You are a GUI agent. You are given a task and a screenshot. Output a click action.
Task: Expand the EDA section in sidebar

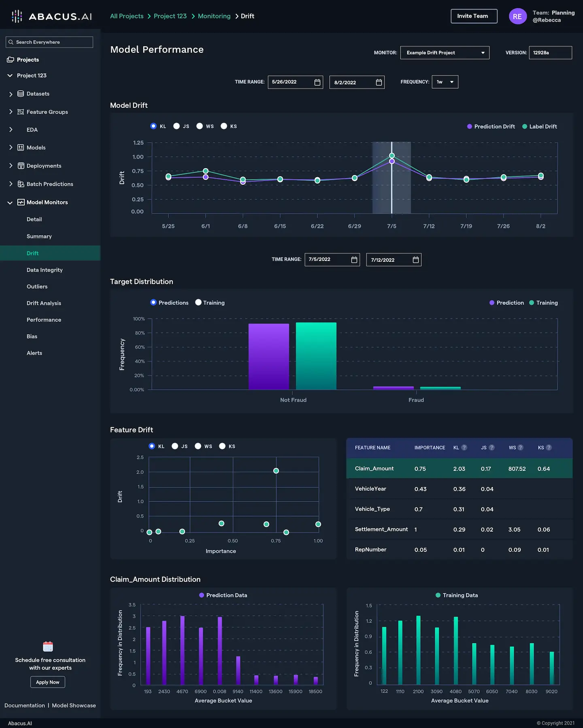coord(11,130)
